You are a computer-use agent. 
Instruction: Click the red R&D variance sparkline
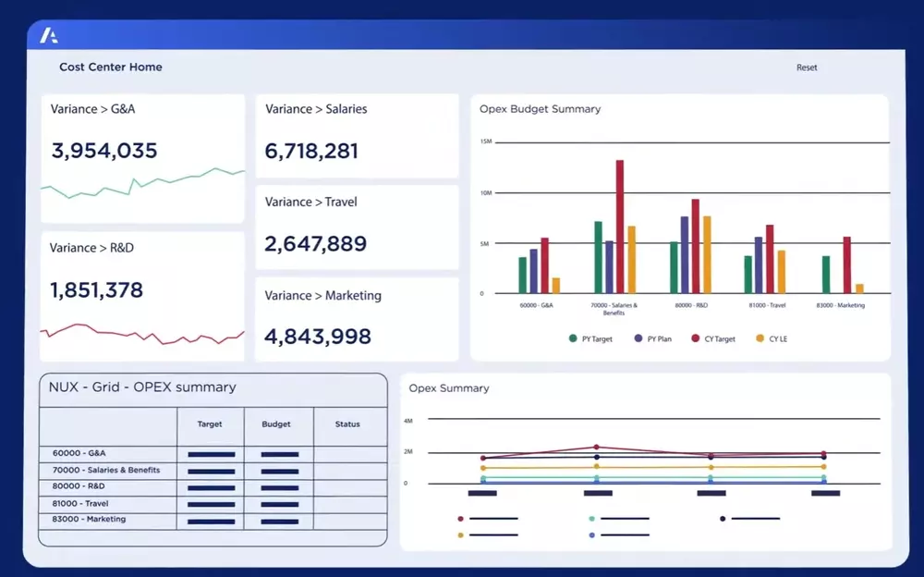pos(142,334)
